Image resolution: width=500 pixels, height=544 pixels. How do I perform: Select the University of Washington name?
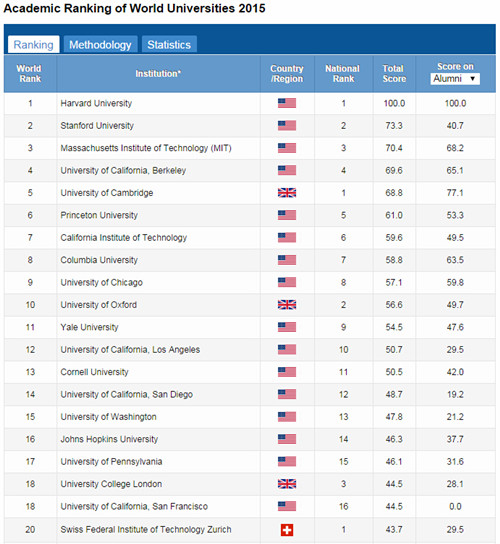click(108, 417)
